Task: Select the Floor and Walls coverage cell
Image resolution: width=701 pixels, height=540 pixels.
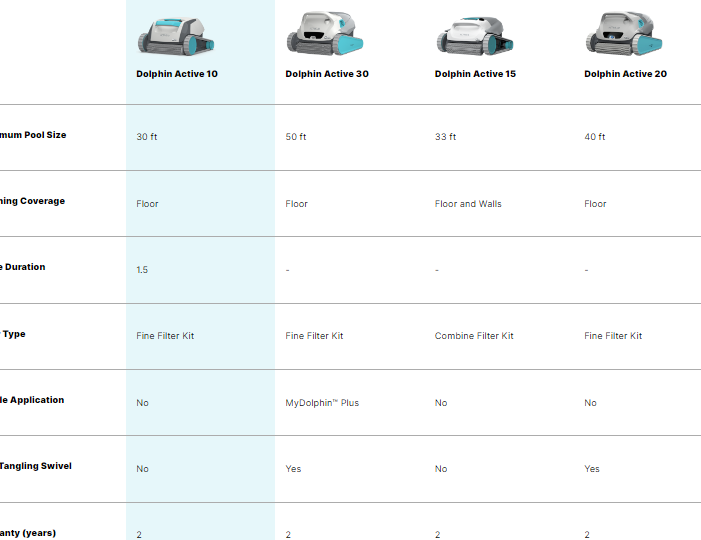Action: click(x=468, y=204)
